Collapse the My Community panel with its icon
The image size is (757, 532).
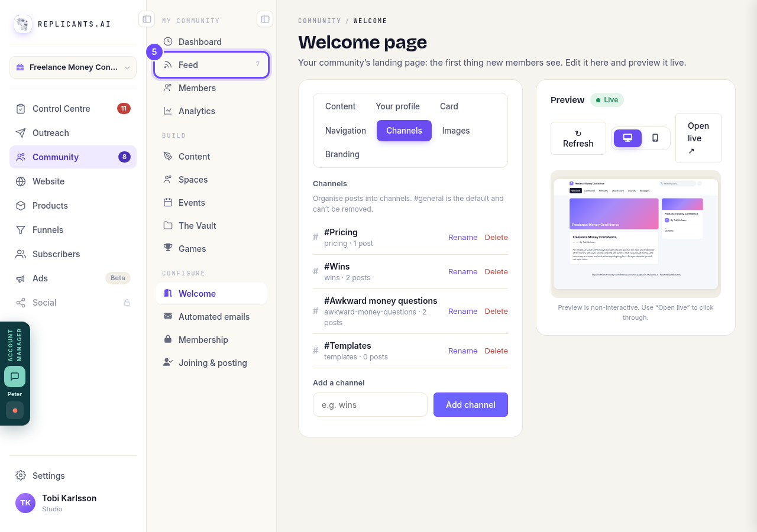pos(265,19)
